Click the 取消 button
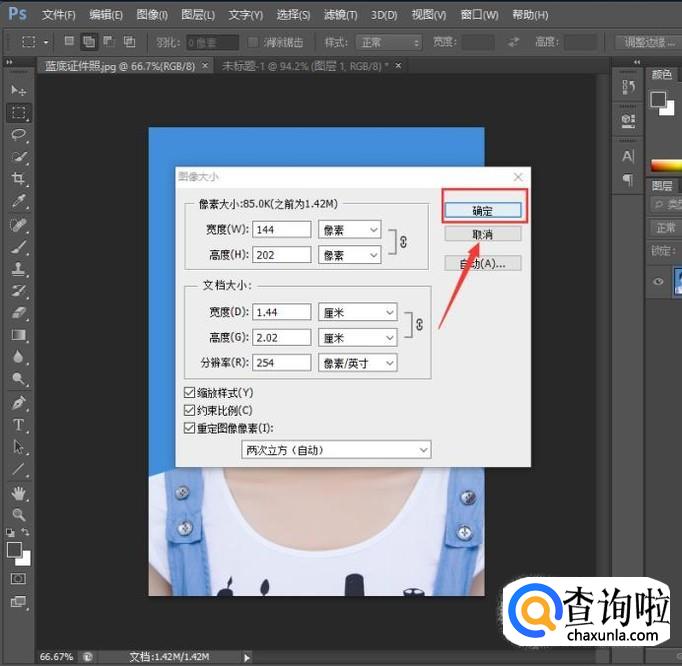682x666 pixels. pyautogui.click(x=483, y=234)
